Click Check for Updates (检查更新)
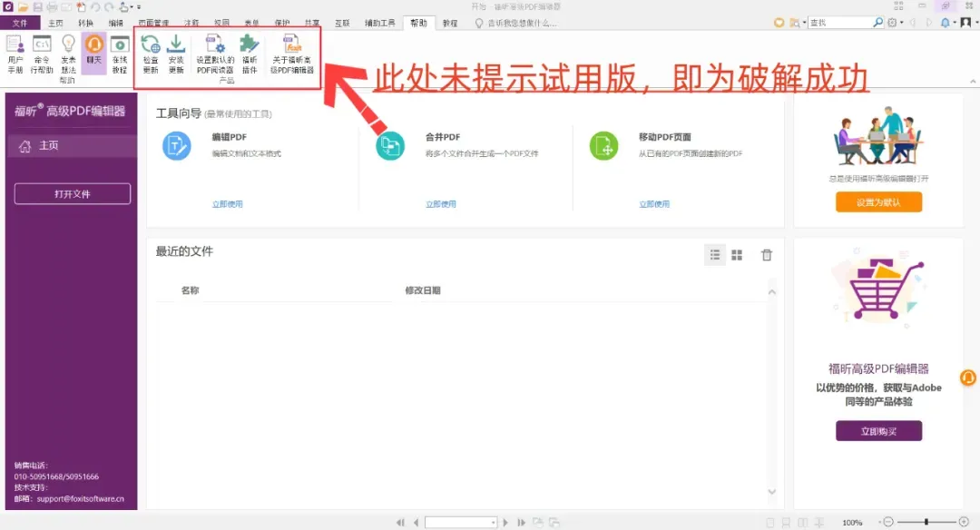The height and width of the screenshot is (530, 980). click(151, 54)
